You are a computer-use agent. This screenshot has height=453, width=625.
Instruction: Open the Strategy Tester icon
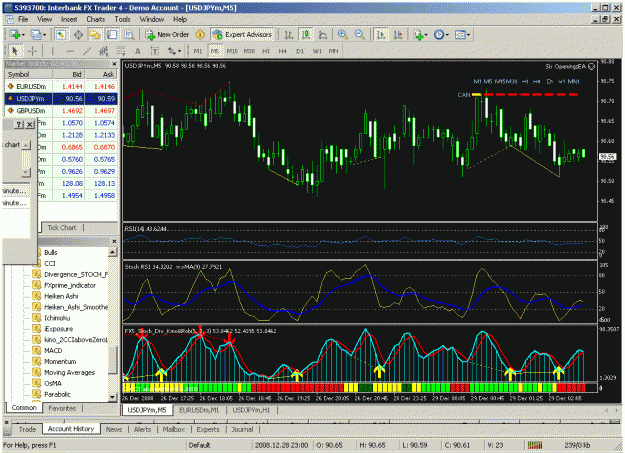pos(129,35)
